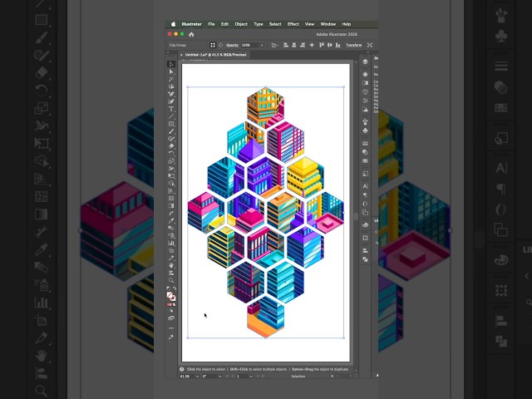Set paint to None in toolbar

click(x=175, y=305)
